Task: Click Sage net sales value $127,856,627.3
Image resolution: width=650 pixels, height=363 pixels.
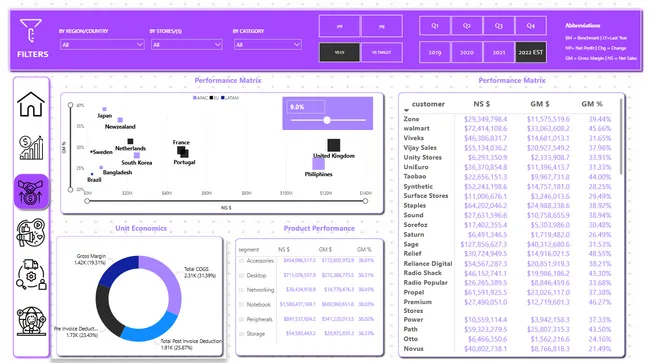Action: click(483, 244)
